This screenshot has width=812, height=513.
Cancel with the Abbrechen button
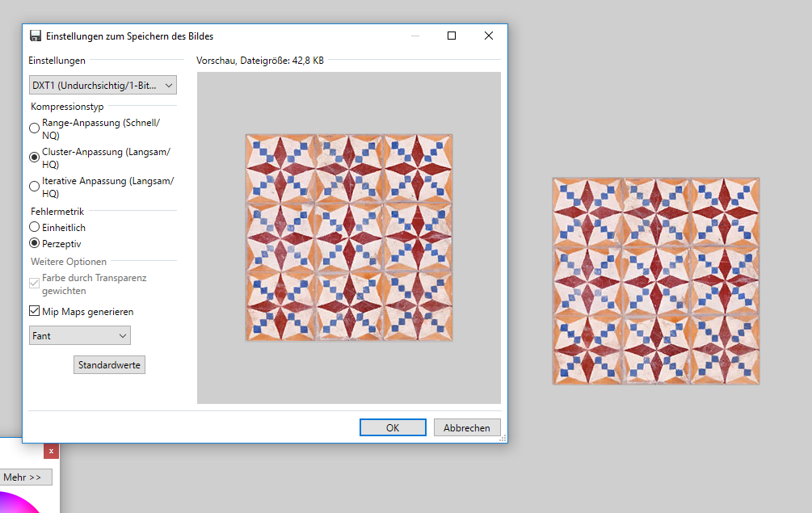click(467, 428)
